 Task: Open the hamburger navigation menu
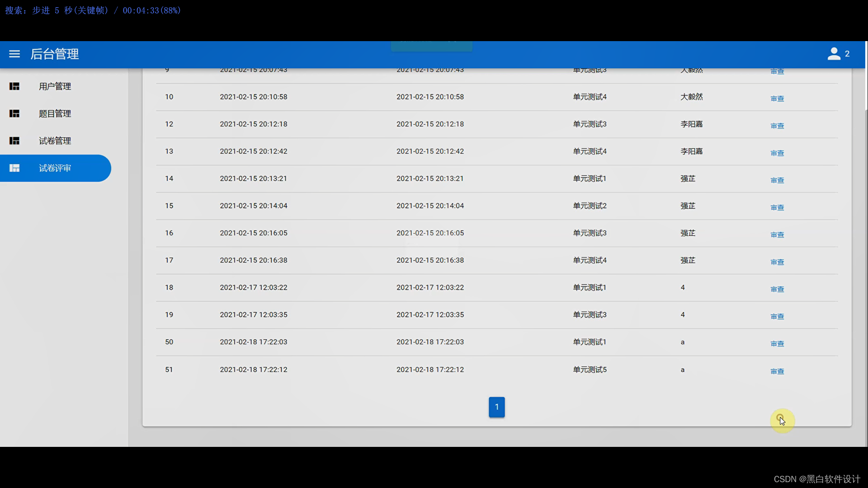coord(14,54)
